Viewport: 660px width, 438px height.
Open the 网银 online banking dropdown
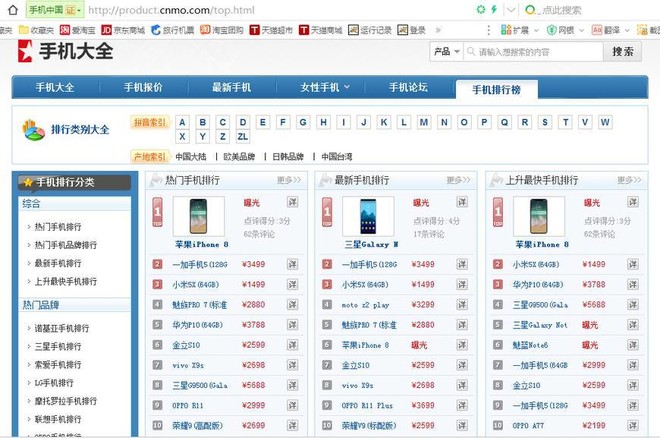tap(565, 30)
